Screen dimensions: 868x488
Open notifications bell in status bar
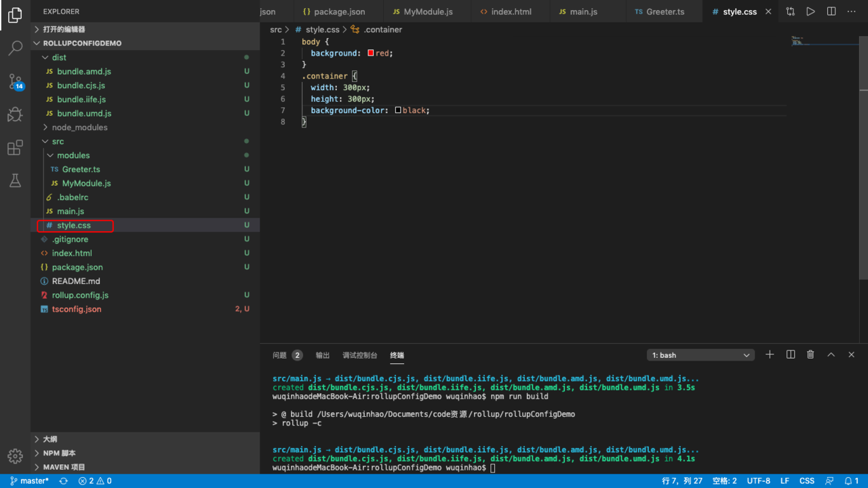click(x=852, y=481)
